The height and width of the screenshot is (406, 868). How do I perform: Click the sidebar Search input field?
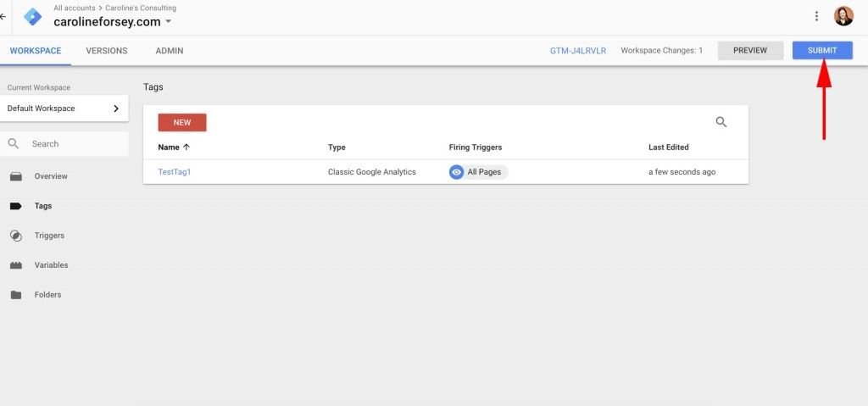(76, 144)
